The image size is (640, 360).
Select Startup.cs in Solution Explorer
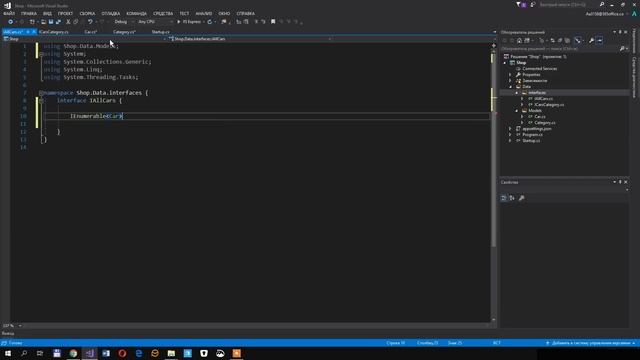tap(531, 141)
